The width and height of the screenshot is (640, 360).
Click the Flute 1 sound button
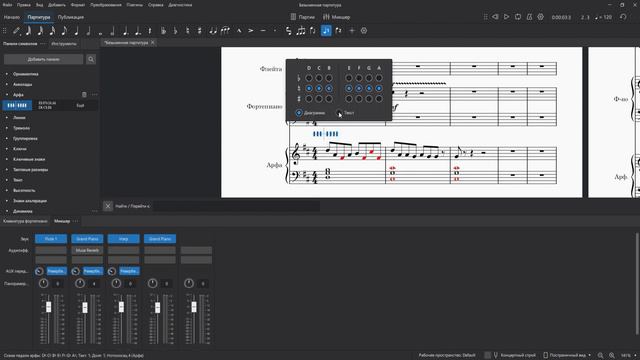point(51,239)
